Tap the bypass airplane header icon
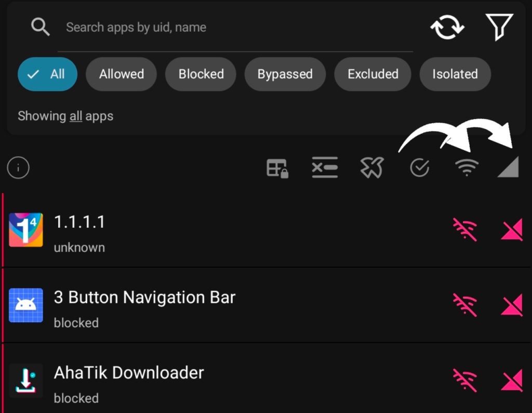Image resolution: width=532 pixels, height=413 pixels. tap(372, 167)
